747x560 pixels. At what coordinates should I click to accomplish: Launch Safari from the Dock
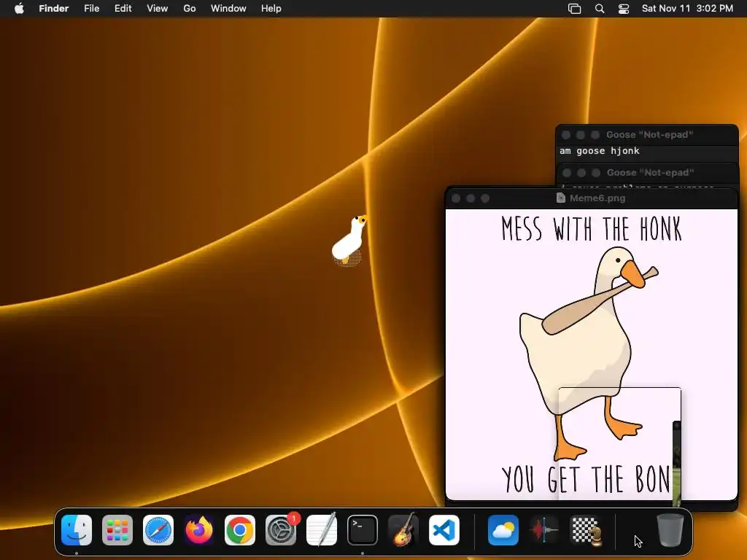pyautogui.click(x=158, y=530)
